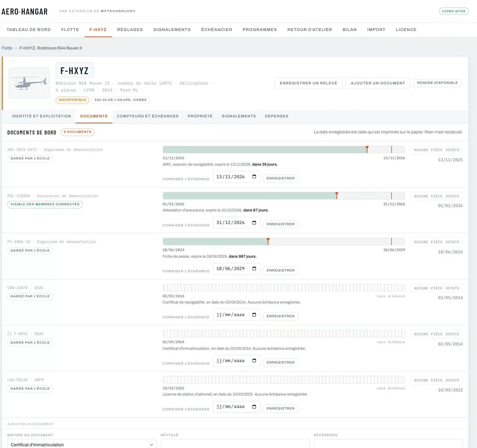477x448 pixels.
Task: Click Enregistrer for LSA-55120 document
Action: click(281, 408)
